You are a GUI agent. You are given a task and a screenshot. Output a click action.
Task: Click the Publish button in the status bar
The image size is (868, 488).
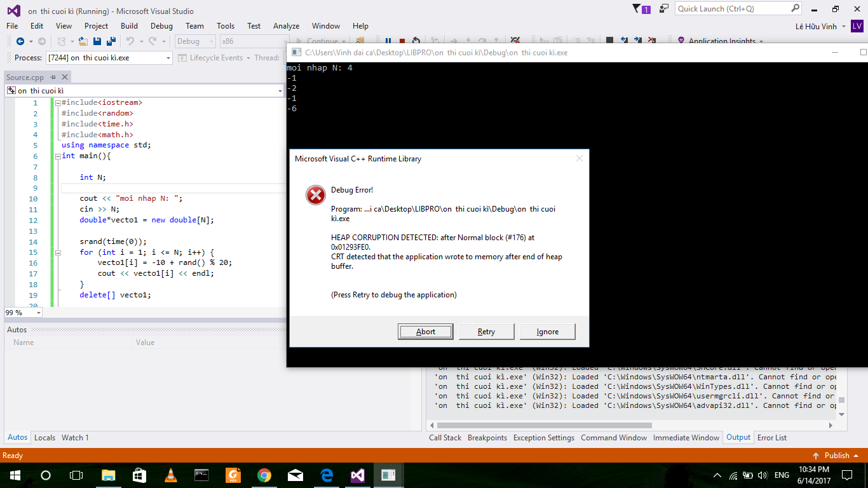tap(836, 456)
